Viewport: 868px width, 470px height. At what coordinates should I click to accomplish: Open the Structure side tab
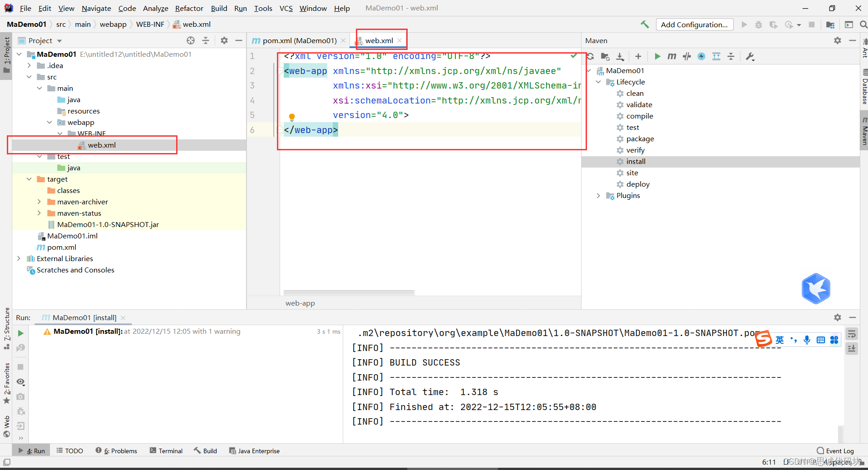[7, 328]
